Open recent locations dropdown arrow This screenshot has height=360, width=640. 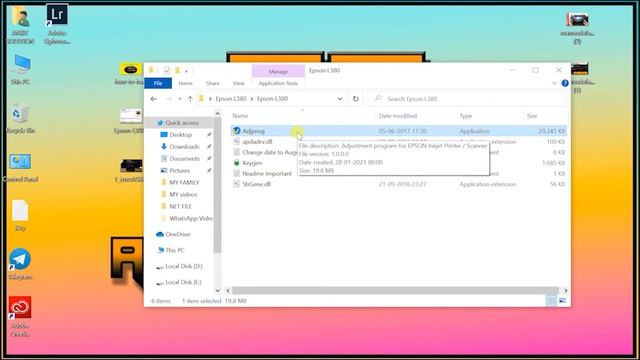180,99
